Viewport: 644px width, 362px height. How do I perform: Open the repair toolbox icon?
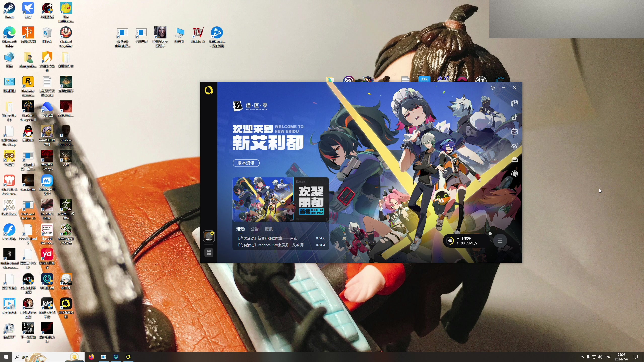click(x=514, y=160)
